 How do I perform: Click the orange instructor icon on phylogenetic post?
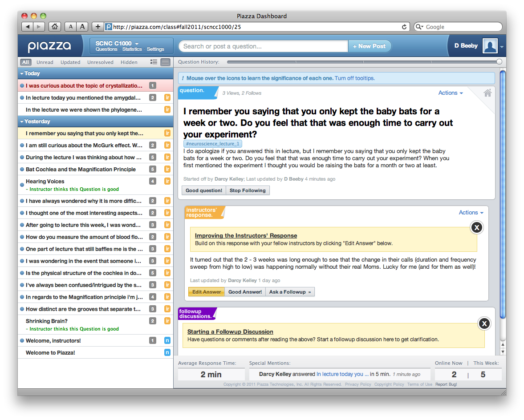[167, 109]
